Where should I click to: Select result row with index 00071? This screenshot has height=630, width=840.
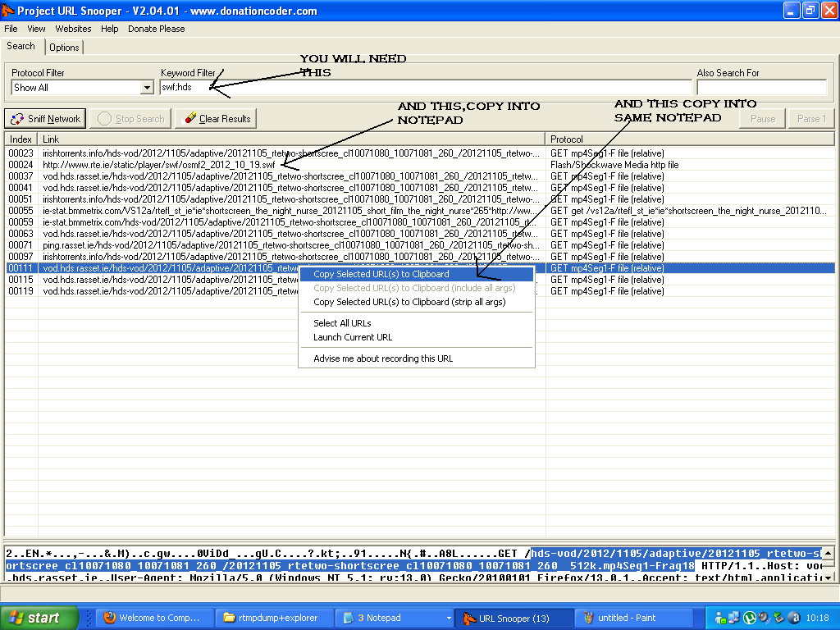[x=420, y=245]
